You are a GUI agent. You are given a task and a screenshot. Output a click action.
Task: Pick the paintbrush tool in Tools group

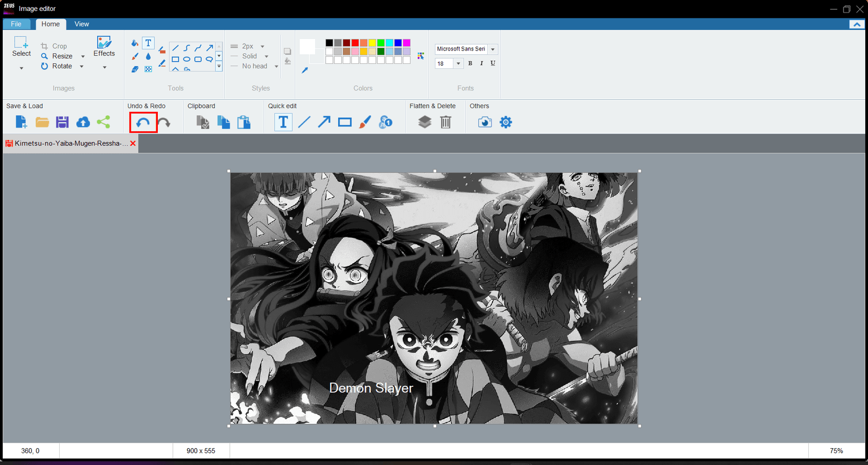tap(135, 56)
